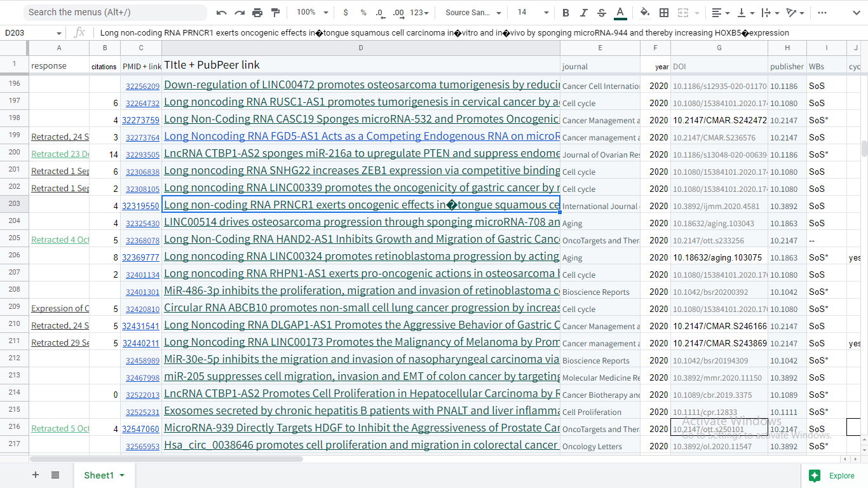Click the Explore button

832,475
